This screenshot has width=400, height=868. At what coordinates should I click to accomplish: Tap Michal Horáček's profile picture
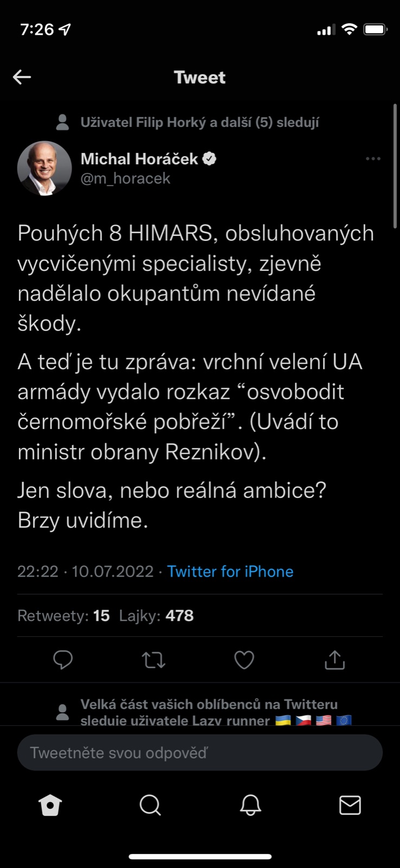[44, 168]
